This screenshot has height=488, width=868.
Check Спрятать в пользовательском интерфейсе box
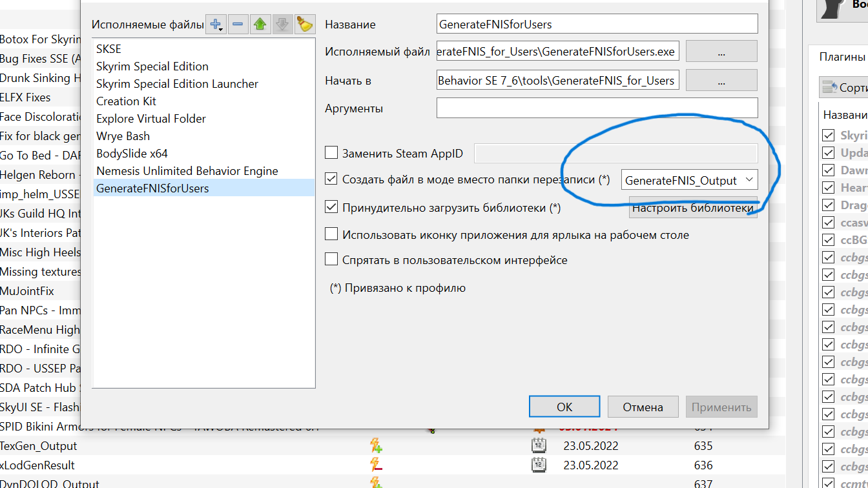331,259
